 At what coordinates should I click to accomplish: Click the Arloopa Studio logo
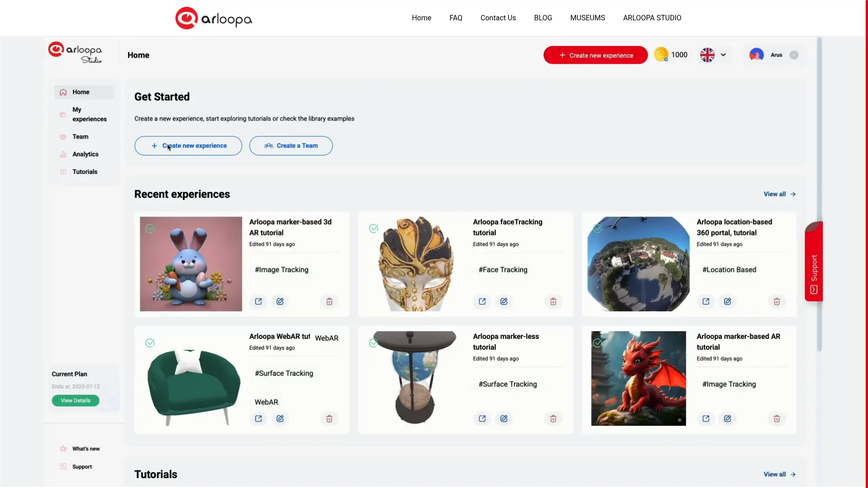tap(75, 52)
